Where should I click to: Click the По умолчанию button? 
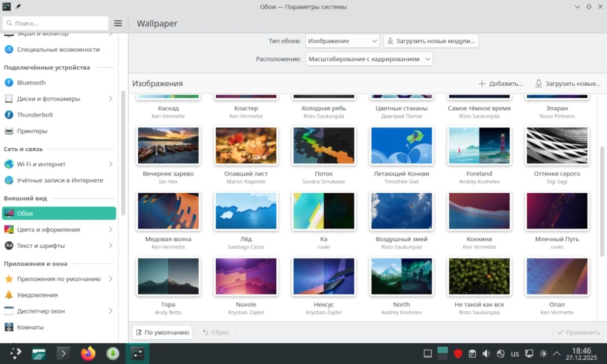[162, 332]
